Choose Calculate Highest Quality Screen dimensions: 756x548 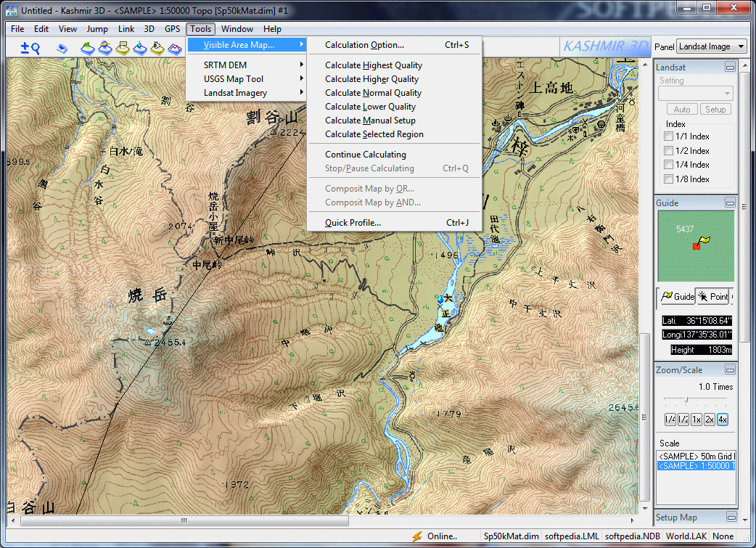tap(395, 65)
